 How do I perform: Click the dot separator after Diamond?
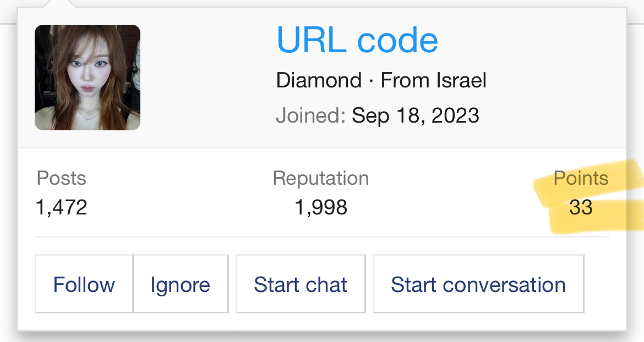tap(371, 81)
